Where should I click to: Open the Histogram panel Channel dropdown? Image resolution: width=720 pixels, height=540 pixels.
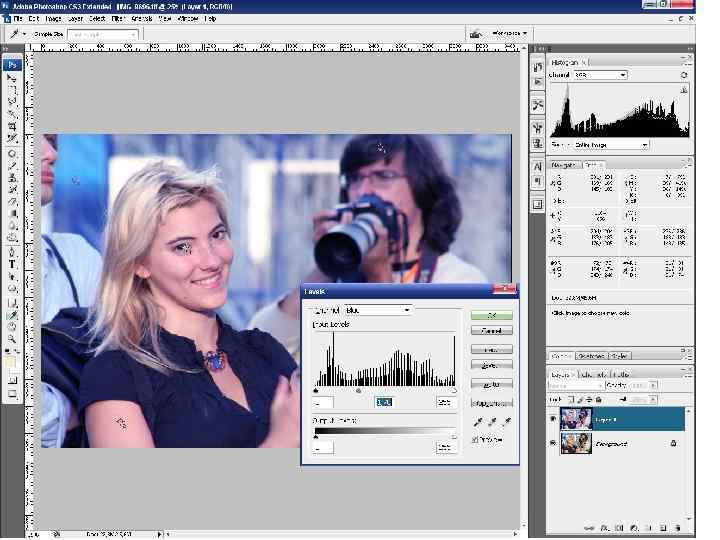point(600,75)
